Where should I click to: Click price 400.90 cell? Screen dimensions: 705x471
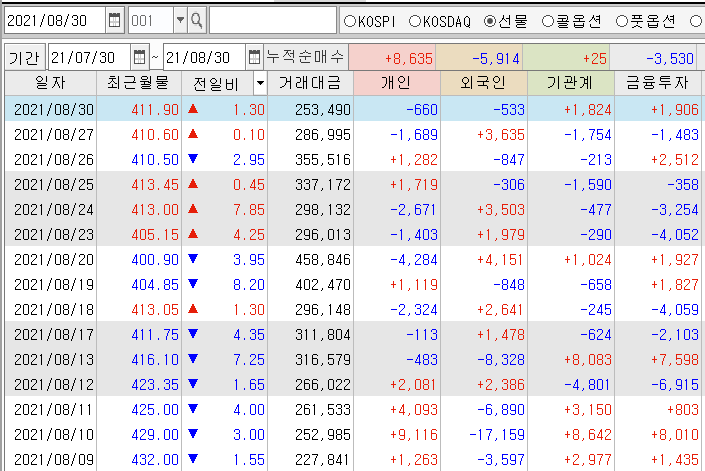155,260
